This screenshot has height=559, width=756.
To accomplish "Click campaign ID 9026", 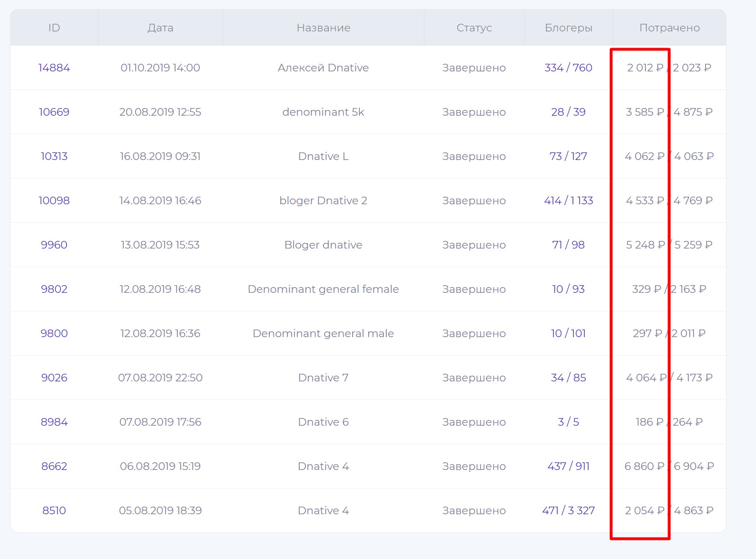I will [54, 378].
